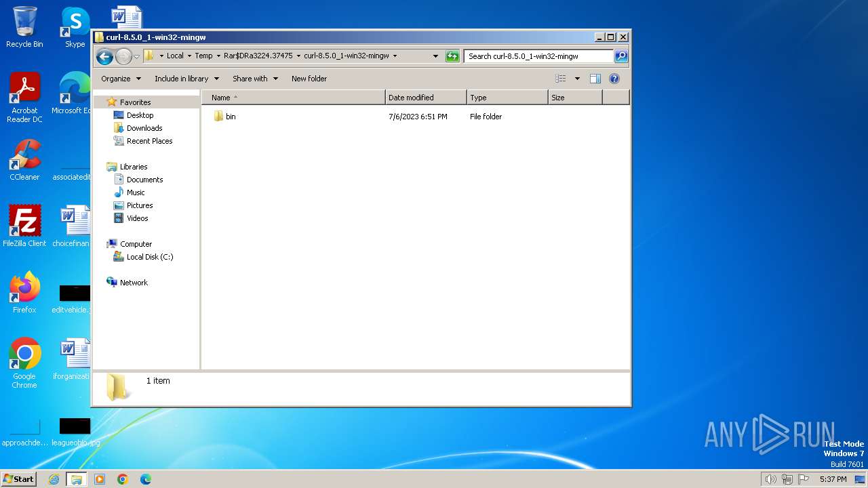Open Include in library menu
This screenshot has width=868, height=488.
point(186,79)
